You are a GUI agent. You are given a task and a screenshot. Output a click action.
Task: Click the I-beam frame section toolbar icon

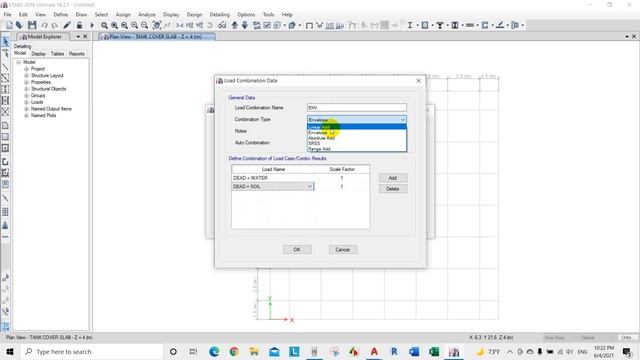[x=410, y=25]
